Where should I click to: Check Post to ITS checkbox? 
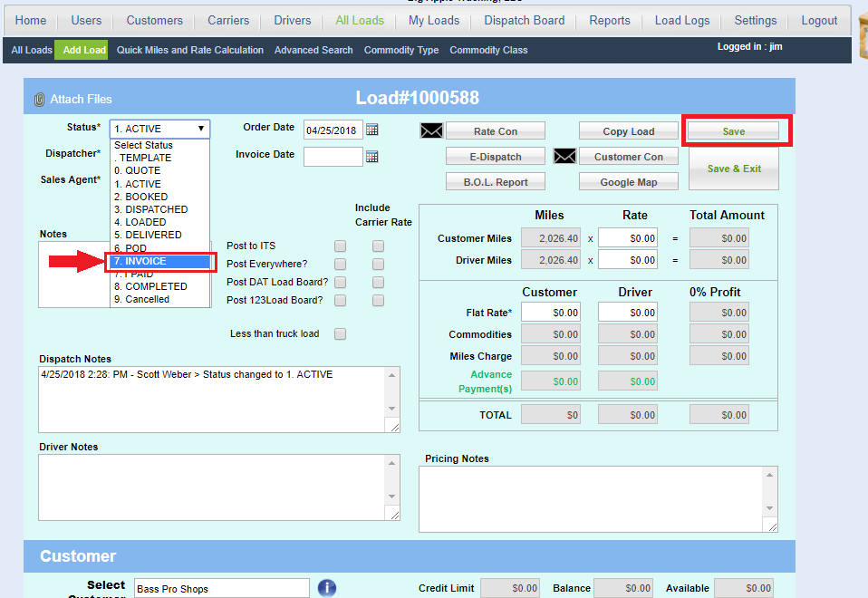[x=341, y=246]
